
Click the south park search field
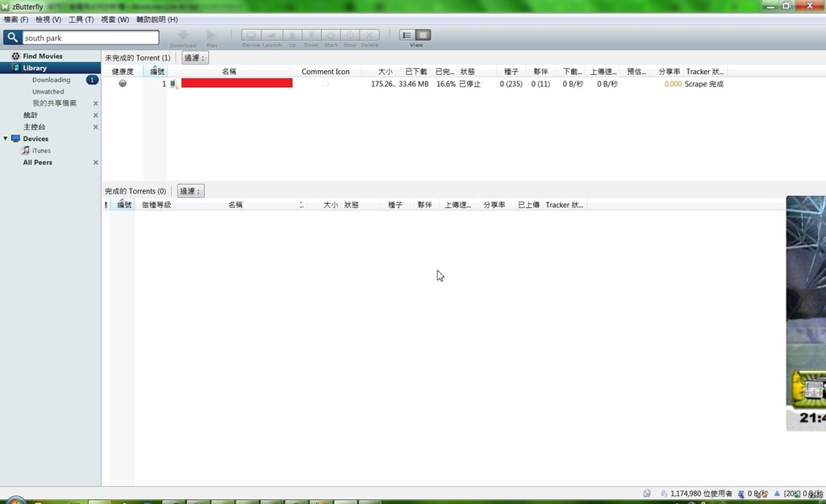pyautogui.click(x=90, y=37)
